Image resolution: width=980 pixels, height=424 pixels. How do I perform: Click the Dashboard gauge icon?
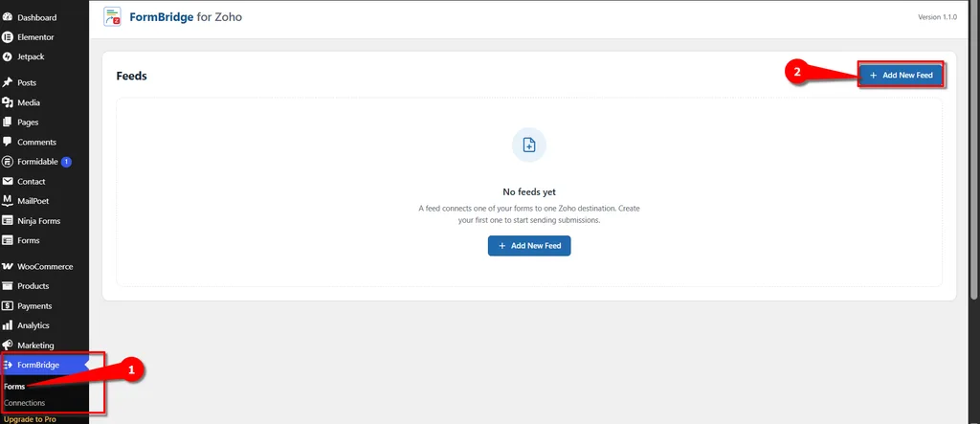[8, 17]
